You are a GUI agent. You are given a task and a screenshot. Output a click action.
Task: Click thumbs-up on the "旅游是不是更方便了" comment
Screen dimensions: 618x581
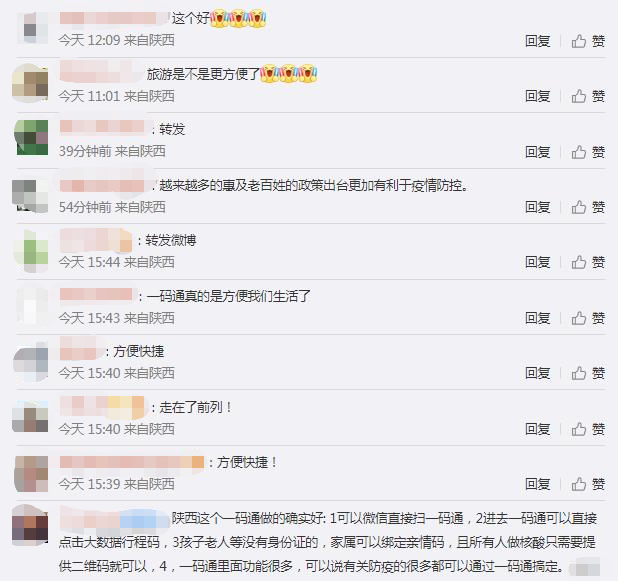click(578, 96)
